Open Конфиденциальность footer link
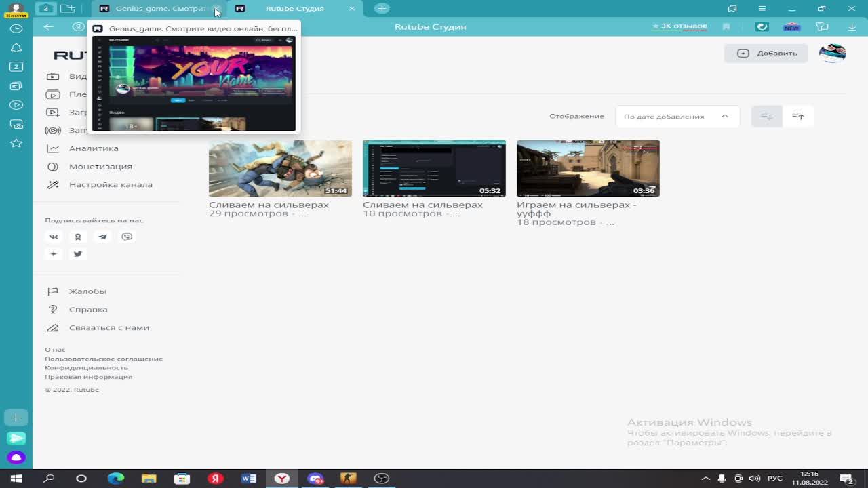The height and width of the screenshot is (488, 868). 86,367
